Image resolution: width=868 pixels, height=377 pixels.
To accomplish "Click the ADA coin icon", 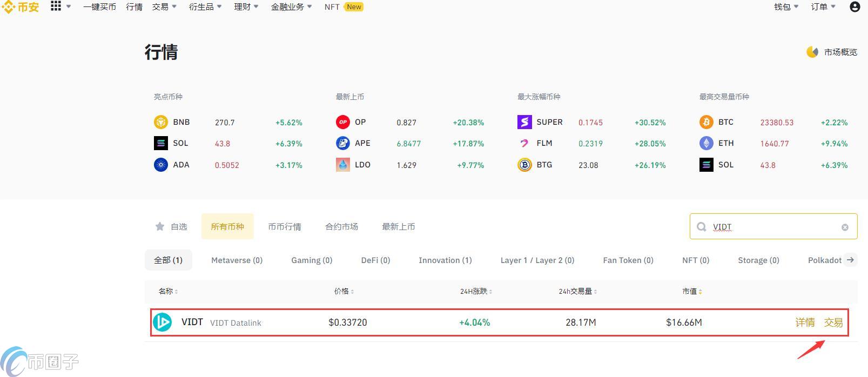I will [161, 165].
